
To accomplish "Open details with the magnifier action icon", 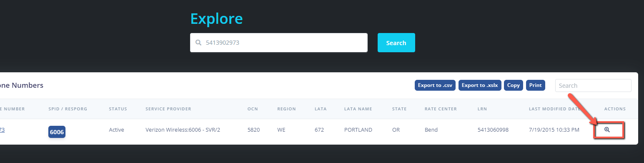I will pyautogui.click(x=607, y=130).
